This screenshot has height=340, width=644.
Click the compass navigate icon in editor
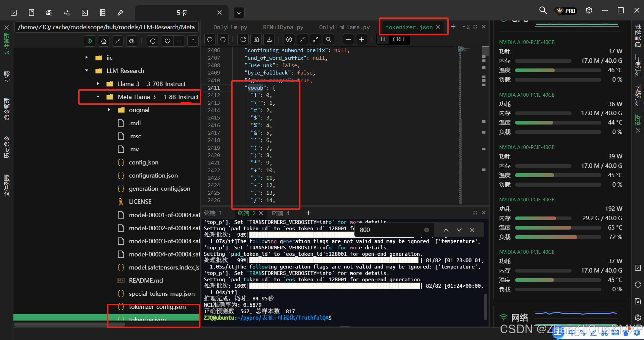click(289, 39)
